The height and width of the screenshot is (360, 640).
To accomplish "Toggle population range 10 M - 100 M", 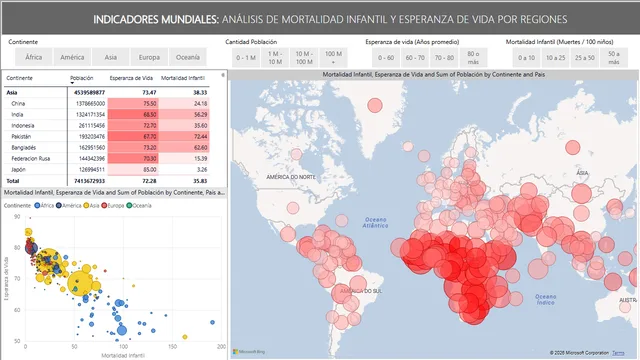I will [x=304, y=58].
